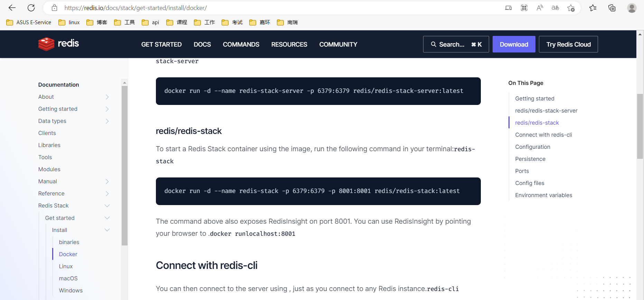Open the RESOURCES nav menu
This screenshot has height=300, width=644.
(289, 45)
